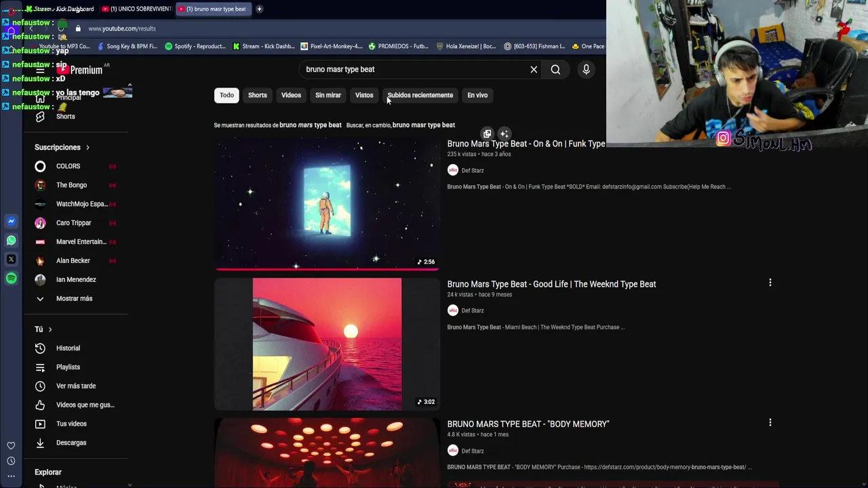
Task: Open [603-653] Fishman bookmark
Action: (534, 46)
